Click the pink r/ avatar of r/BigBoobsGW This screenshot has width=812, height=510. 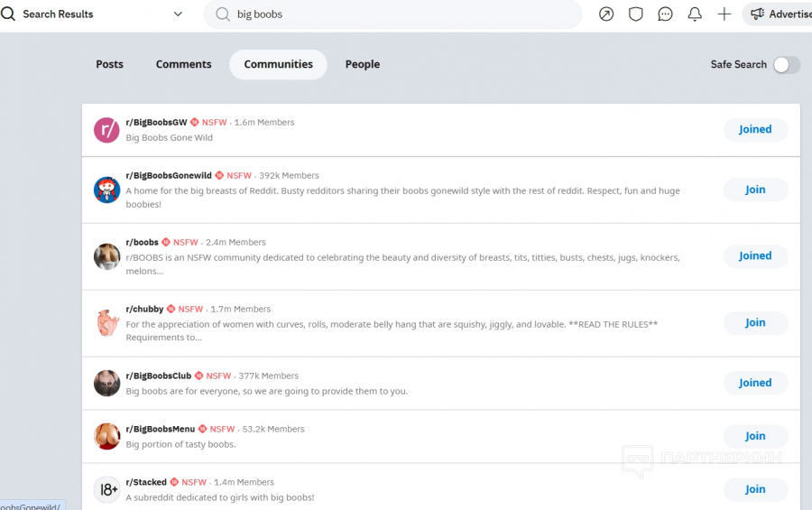(x=106, y=130)
